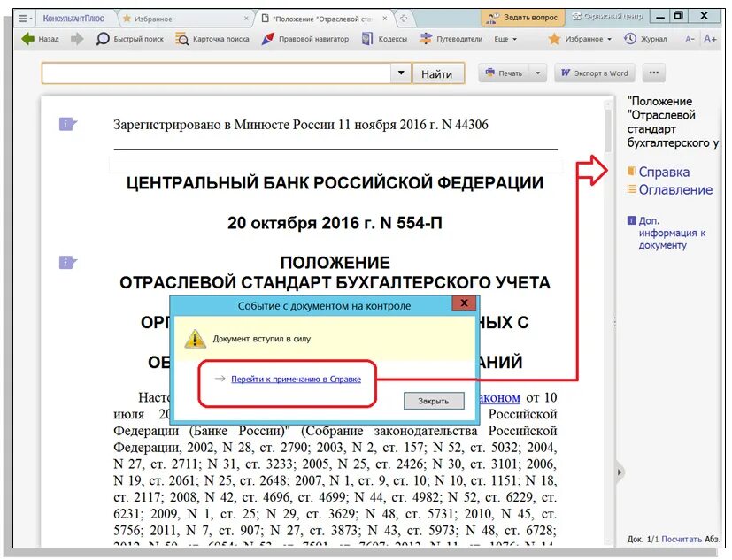
Task: Click the info icon beside Зарегистрировано line
Action: (67, 124)
